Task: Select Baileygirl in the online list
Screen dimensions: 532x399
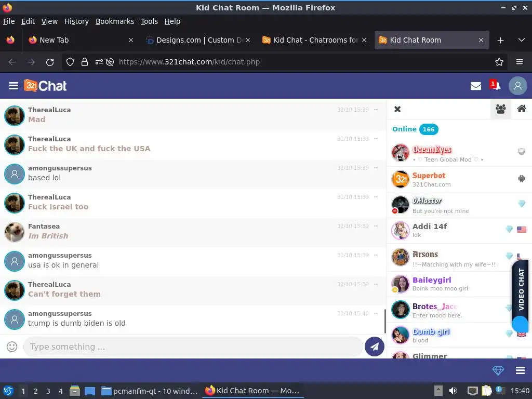Action: [x=459, y=284]
